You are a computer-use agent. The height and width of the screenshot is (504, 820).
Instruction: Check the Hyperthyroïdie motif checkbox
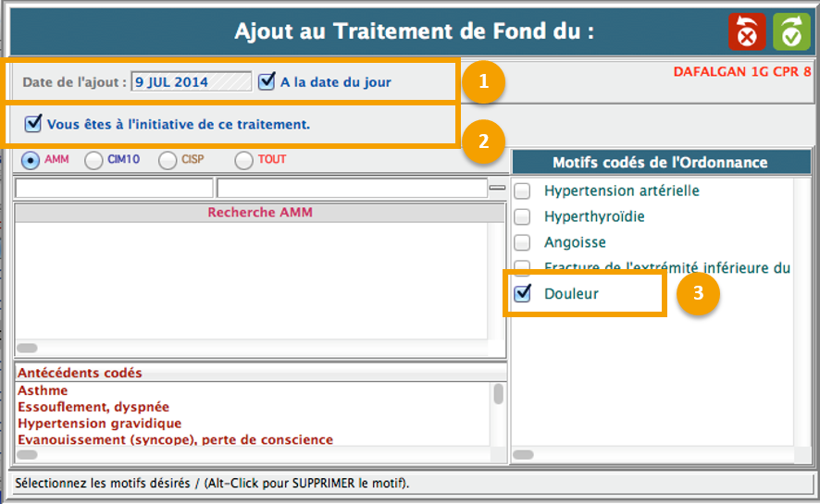coord(523,216)
